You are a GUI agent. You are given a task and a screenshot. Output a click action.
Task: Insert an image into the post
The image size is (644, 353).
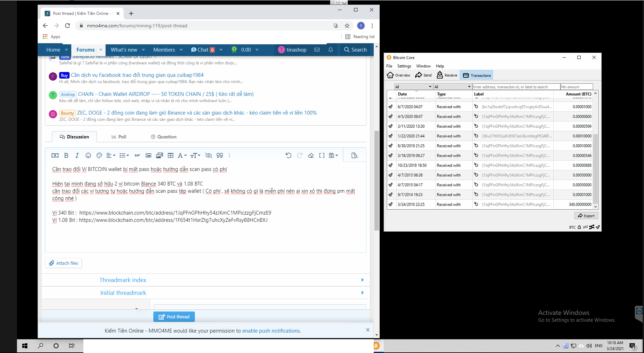click(x=148, y=156)
